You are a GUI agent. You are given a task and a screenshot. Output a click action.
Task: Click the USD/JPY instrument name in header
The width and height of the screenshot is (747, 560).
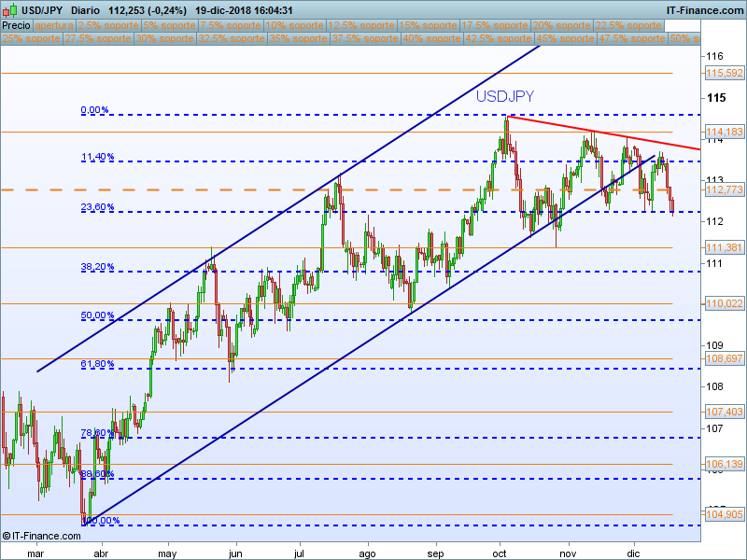(42, 10)
